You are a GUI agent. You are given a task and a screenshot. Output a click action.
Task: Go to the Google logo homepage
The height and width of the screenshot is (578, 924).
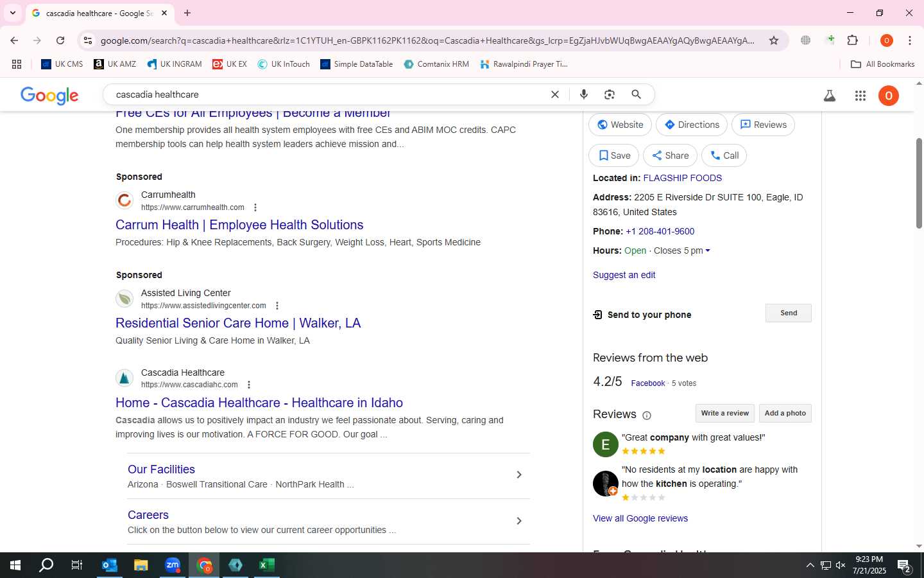(49, 96)
